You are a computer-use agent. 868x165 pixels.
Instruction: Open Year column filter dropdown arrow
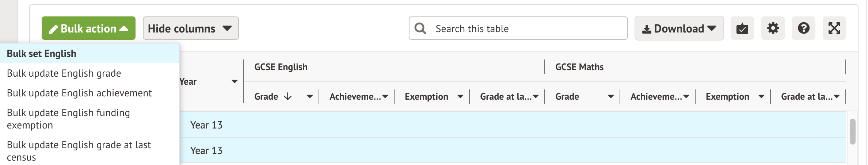coord(235,81)
